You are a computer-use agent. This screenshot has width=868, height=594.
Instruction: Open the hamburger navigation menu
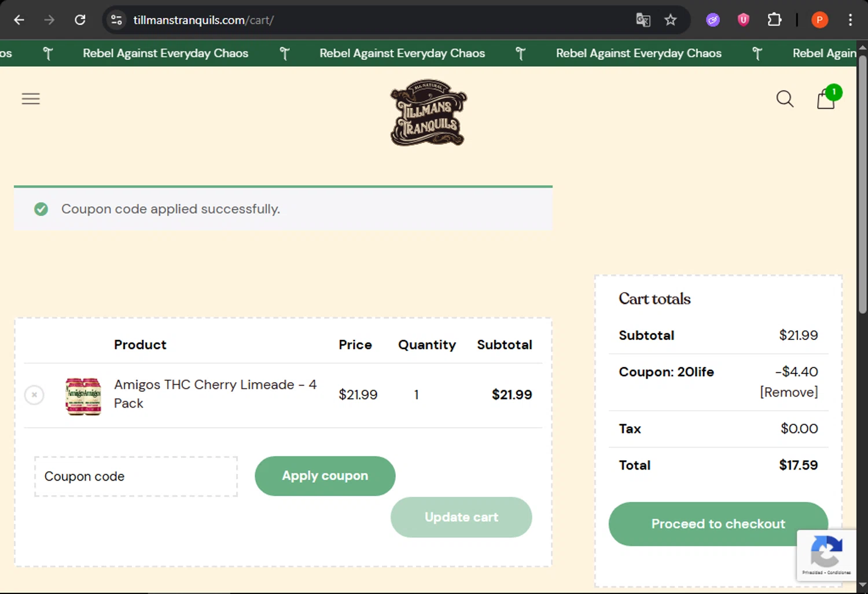31,99
